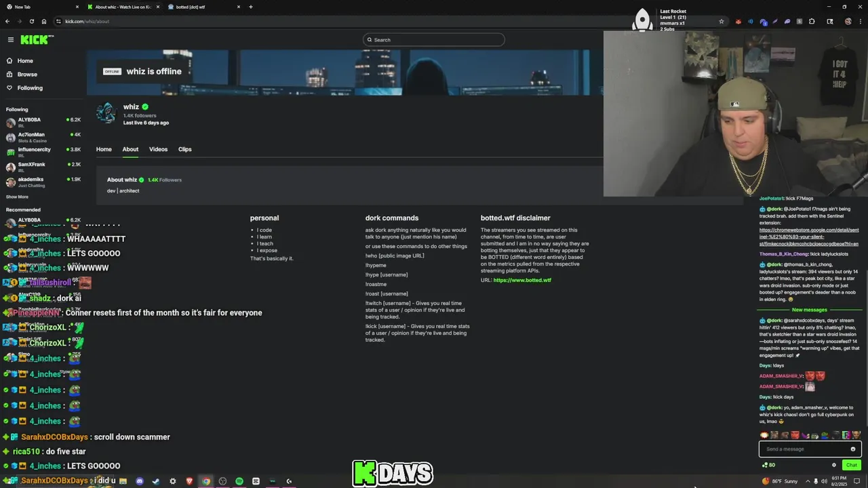Open ALYBOBA channel in Following list
Screen dimensions: 868x488
[43, 122]
